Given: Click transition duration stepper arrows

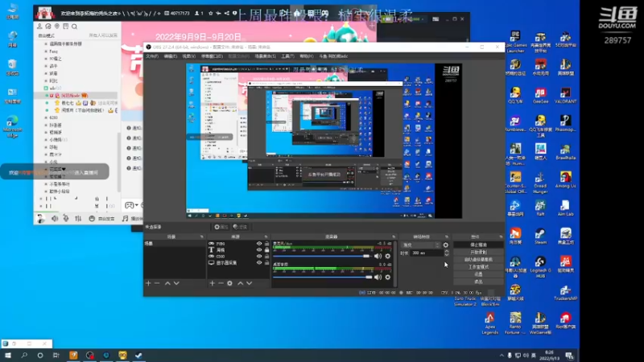Looking at the screenshot, I should point(447,253).
